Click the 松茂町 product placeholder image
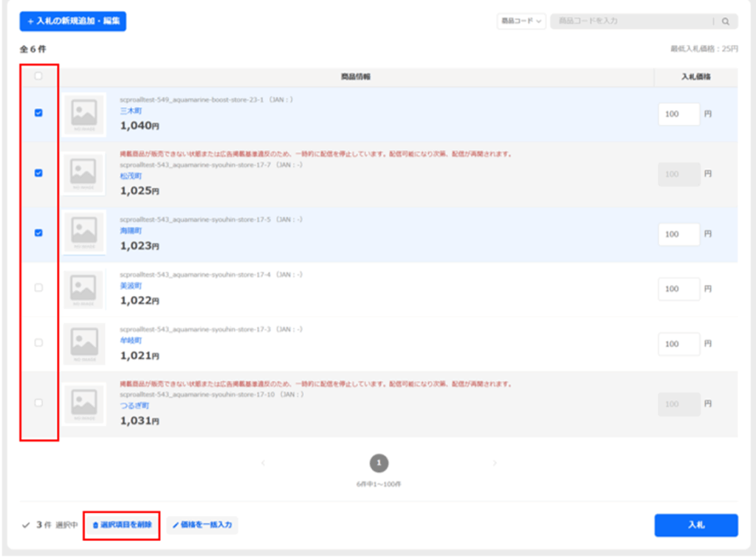Viewport: 756px width, 558px height. coord(83,173)
